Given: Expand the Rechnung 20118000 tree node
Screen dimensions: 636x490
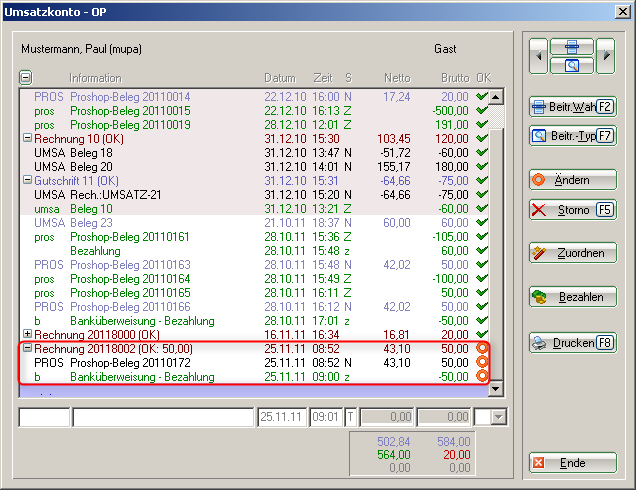Looking at the screenshot, I should 27,334.
